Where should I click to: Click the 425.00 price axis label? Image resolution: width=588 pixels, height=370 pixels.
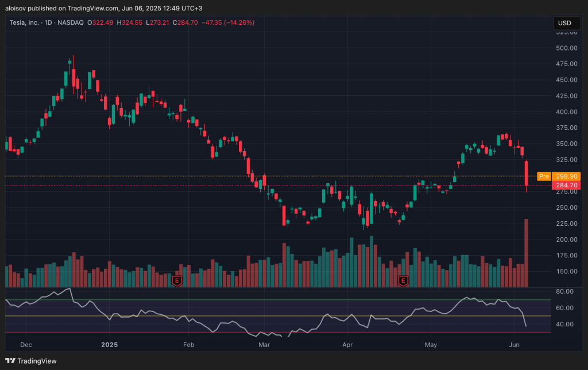(567, 96)
